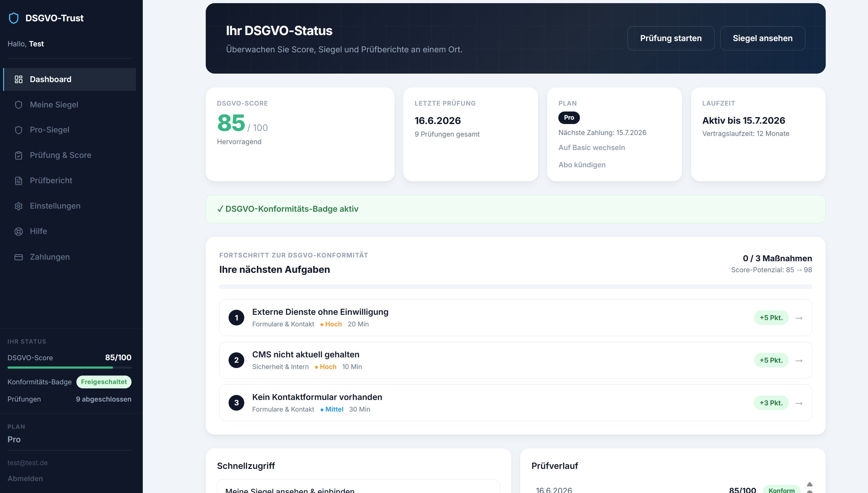868x493 pixels.
Task: Click the +5 Pkt. badge on Externe Dienste
Action: [x=771, y=318]
